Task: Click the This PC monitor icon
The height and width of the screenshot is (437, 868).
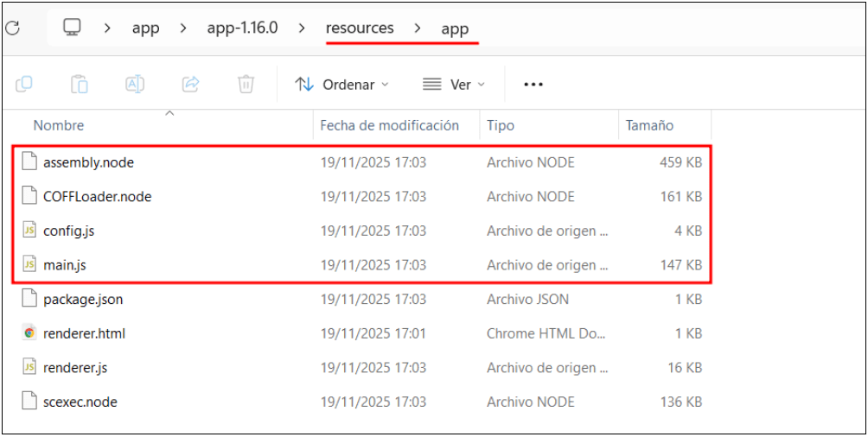Action: [72, 28]
